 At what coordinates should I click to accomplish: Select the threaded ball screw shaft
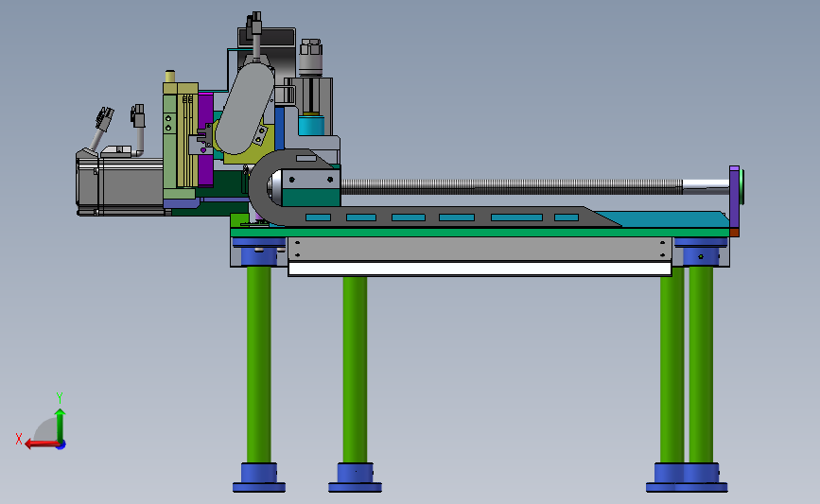(x=512, y=186)
